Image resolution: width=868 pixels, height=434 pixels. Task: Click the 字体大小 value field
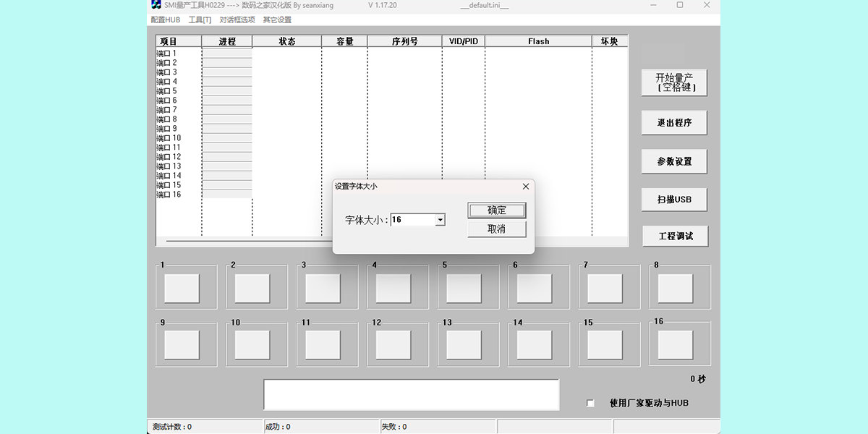coord(412,220)
